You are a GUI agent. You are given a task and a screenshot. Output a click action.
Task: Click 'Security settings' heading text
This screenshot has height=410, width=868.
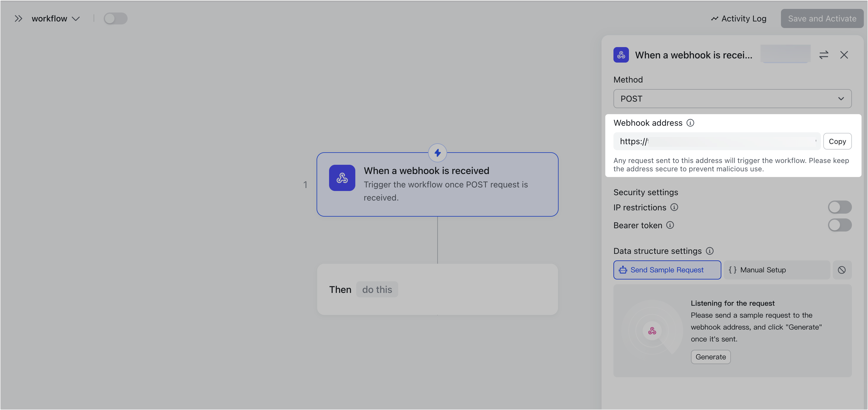(x=645, y=192)
